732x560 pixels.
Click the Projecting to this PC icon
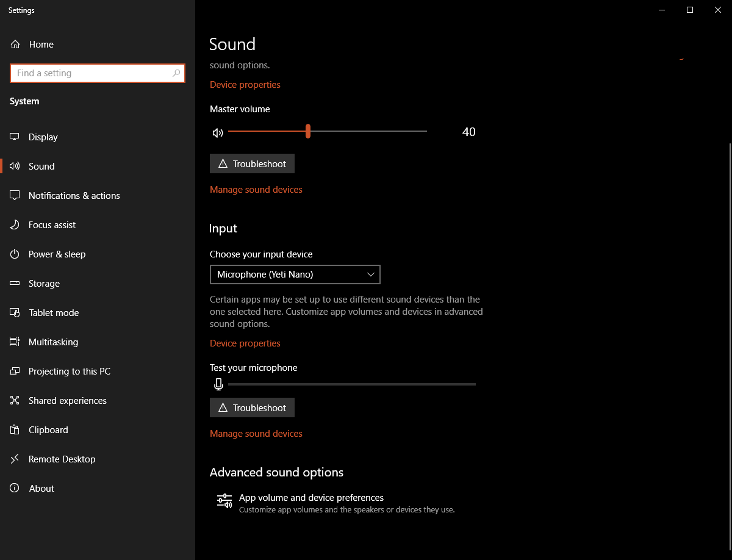(x=15, y=372)
